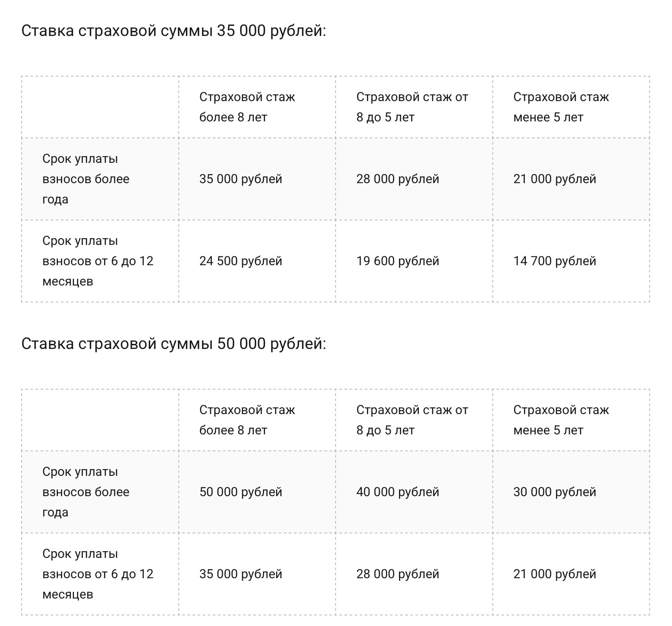Select the '40 000 рублей' cell

397,492
